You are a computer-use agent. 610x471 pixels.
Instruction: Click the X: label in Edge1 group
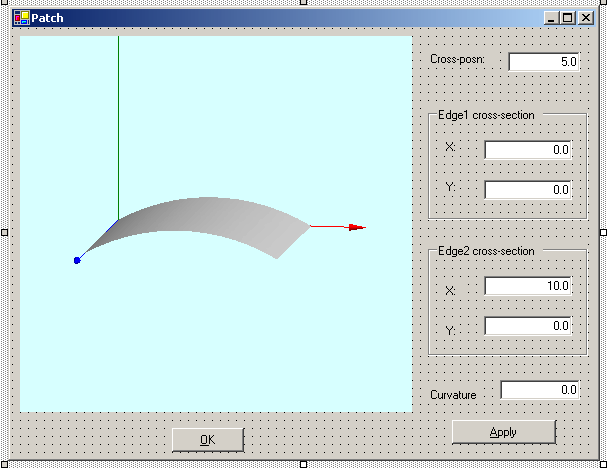pos(450,147)
